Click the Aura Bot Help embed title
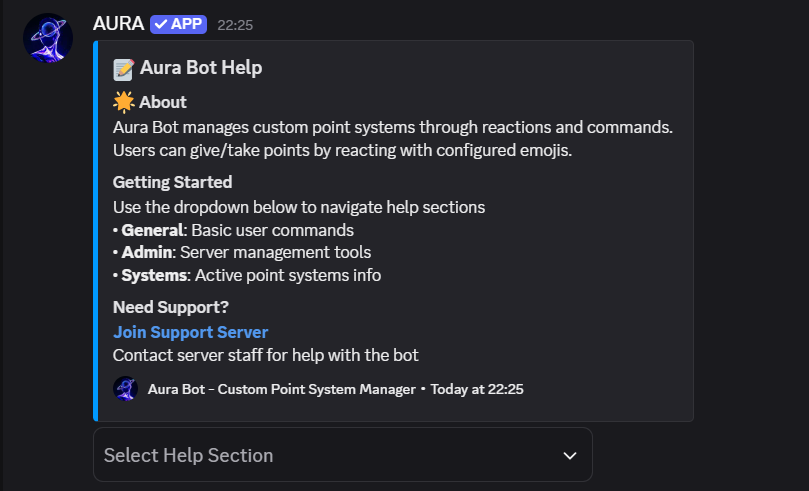Screen dimensions: 809x491 click(x=201, y=68)
